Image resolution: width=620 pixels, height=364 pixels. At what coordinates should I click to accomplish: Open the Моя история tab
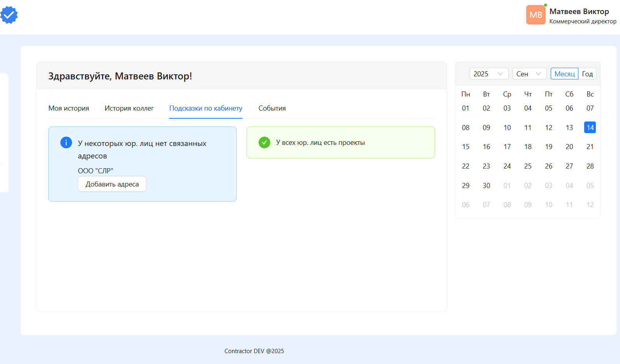(x=69, y=108)
